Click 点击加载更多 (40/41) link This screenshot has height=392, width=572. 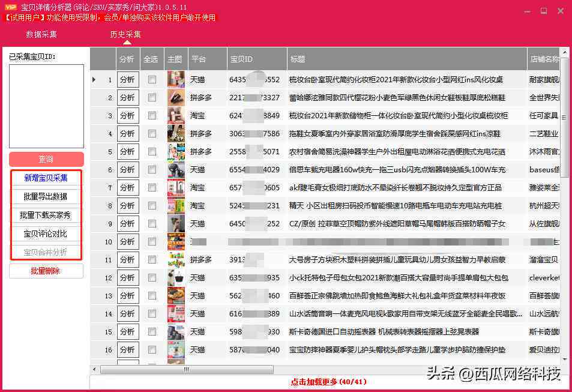point(328,382)
